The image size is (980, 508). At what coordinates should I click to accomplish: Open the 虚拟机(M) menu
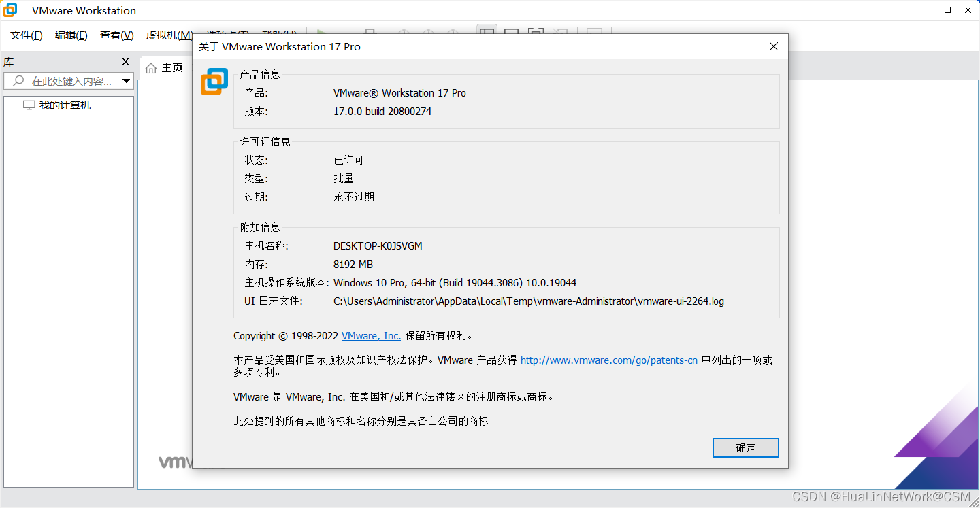168,35
